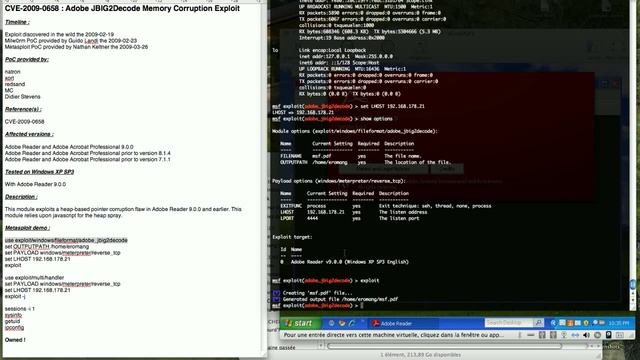Click the 'FILENAME msf.pdf' row in terminal
Viewport: 640px width, 360px height.
tap(351, 156)
